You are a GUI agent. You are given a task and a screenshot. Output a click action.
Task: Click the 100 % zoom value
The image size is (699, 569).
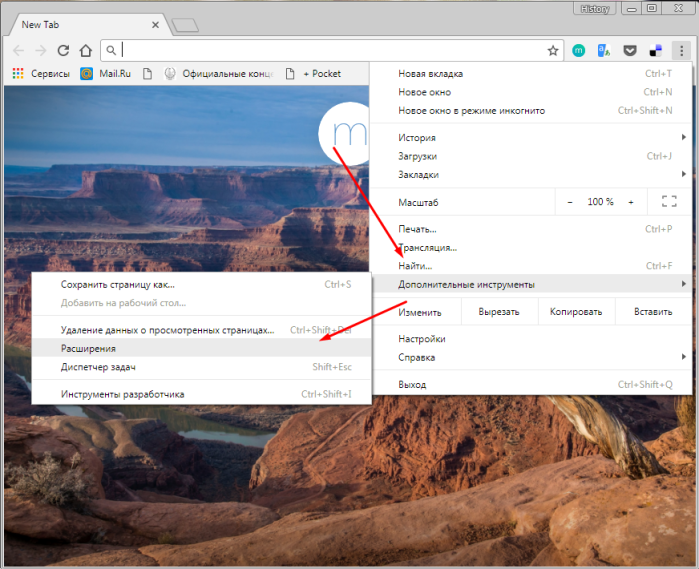(600, 202)
